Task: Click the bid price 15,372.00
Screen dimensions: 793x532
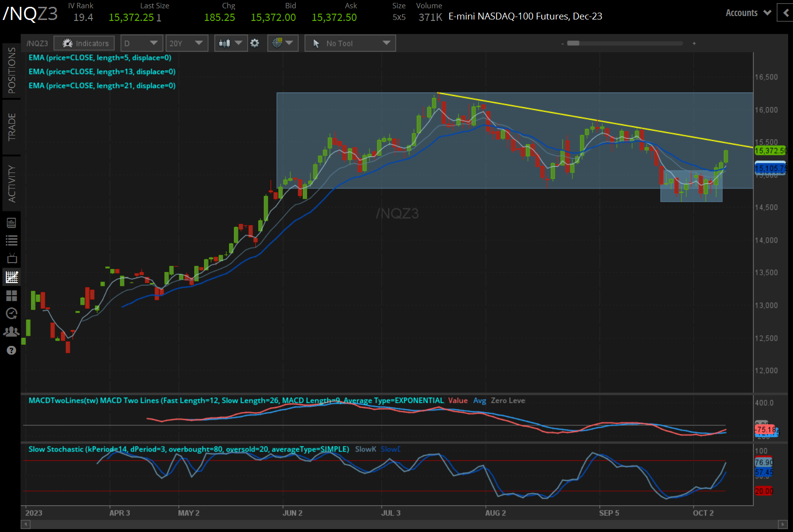Action: [273, 17]
